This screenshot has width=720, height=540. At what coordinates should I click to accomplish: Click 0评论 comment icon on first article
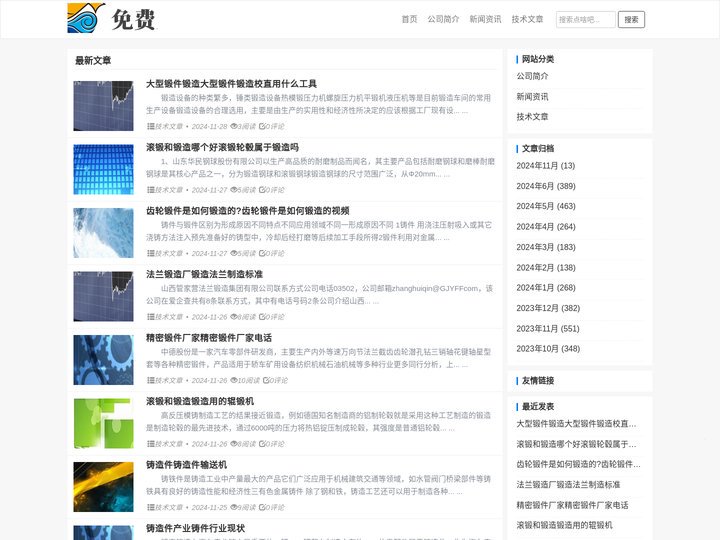pos(262,126)
